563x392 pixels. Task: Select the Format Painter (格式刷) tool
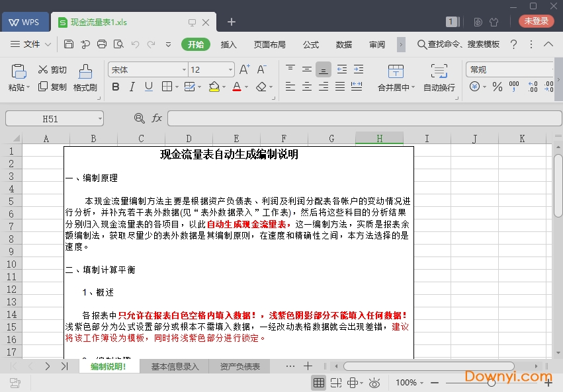coord(85,77)
